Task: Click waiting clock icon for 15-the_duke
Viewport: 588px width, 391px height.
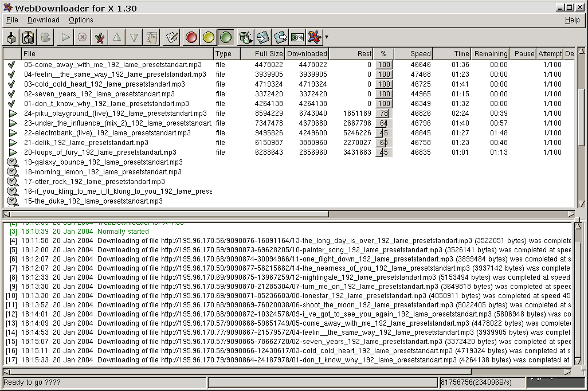Action: 13,201
